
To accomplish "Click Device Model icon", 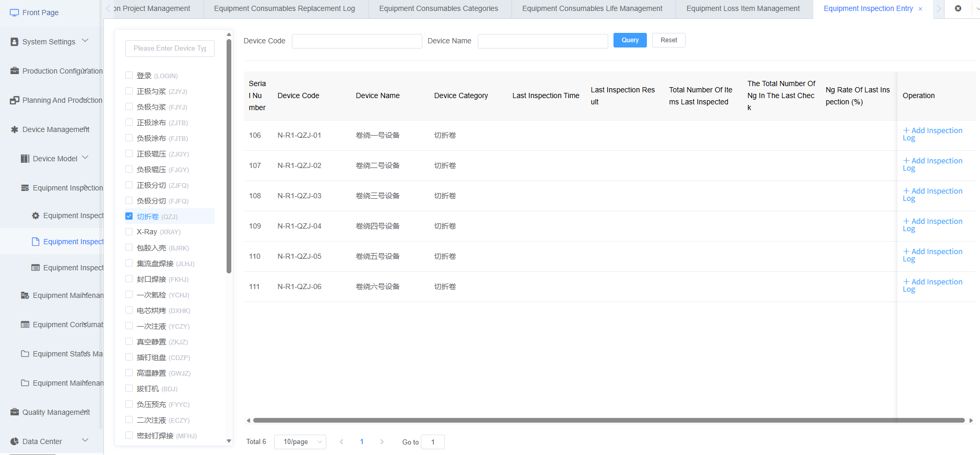I will [25, 159].
